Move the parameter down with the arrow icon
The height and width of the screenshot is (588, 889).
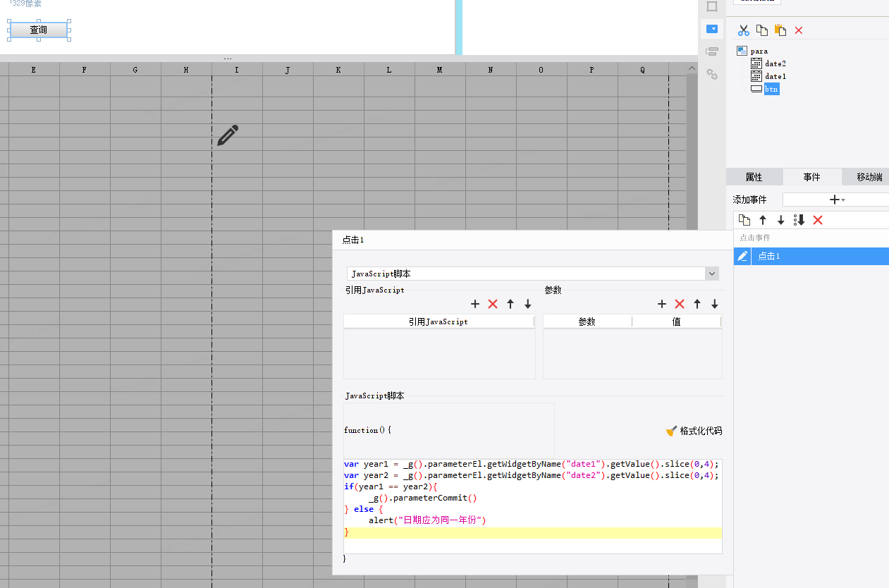point(715,304)
